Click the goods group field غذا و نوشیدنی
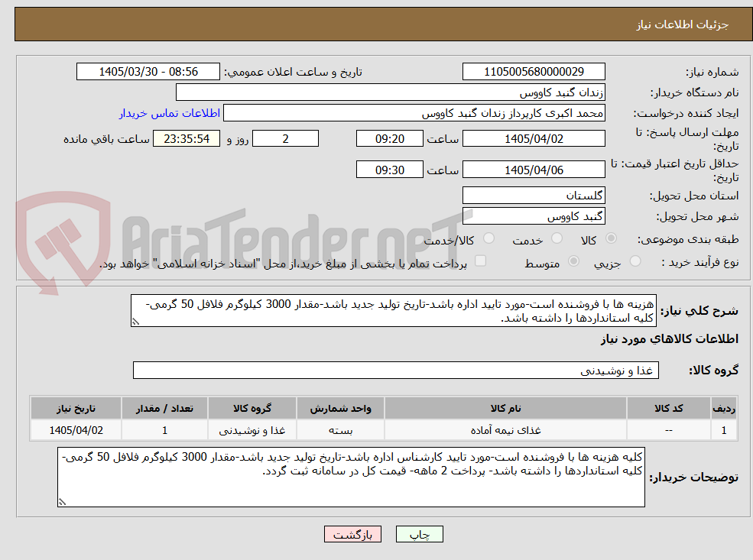The image size is (753, 560). coord(396,370)
